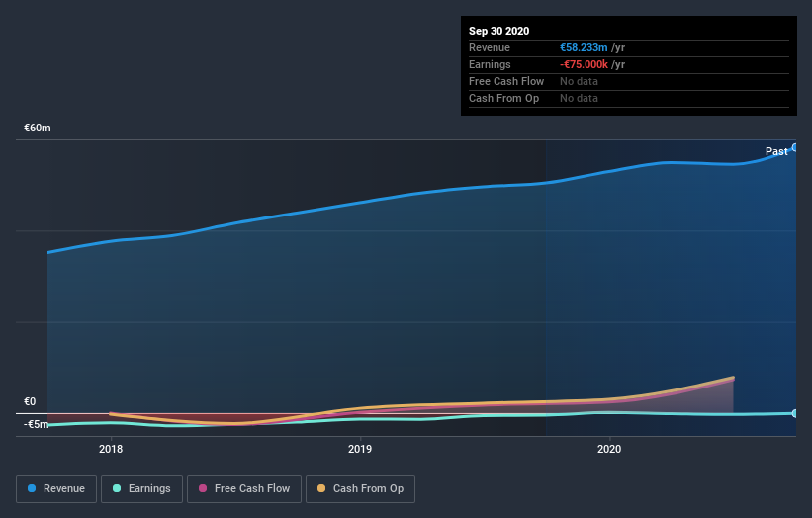This screenshot has height=518, width=812.
Task: Toggle the Free Cash Flow legend button
Action: tap(244, 489)
